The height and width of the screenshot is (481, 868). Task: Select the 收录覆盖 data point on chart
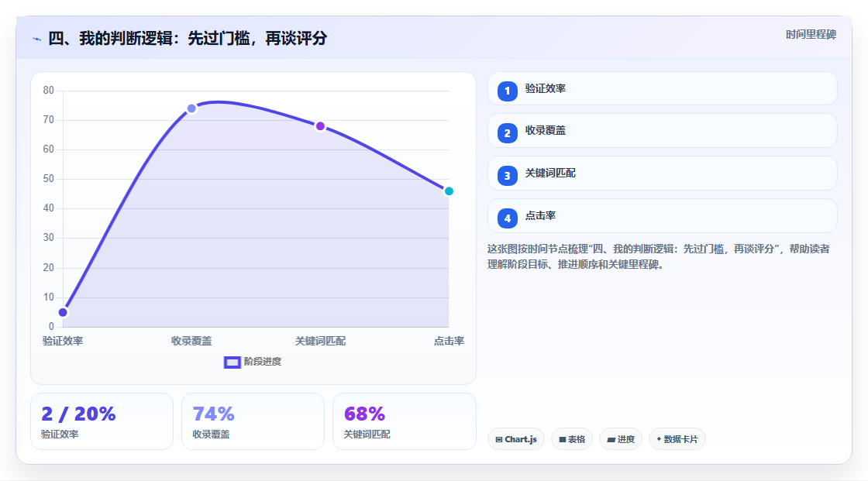(x=191, y=108)
